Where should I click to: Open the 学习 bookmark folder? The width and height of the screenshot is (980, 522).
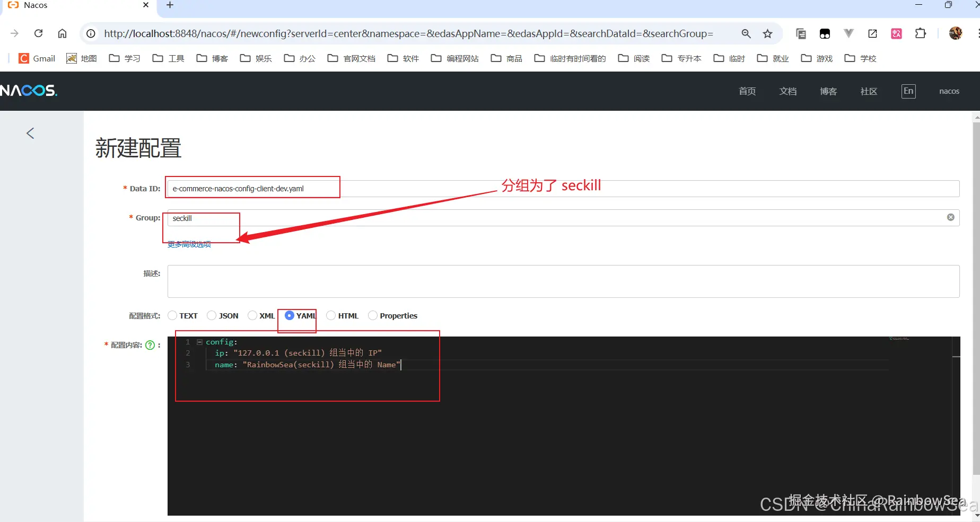click(125, 58)
